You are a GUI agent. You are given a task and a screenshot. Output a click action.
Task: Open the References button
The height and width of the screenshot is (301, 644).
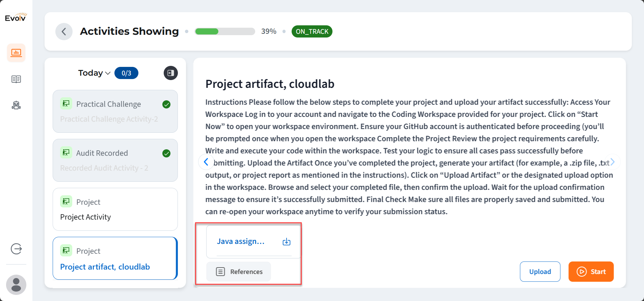(239, 272)
